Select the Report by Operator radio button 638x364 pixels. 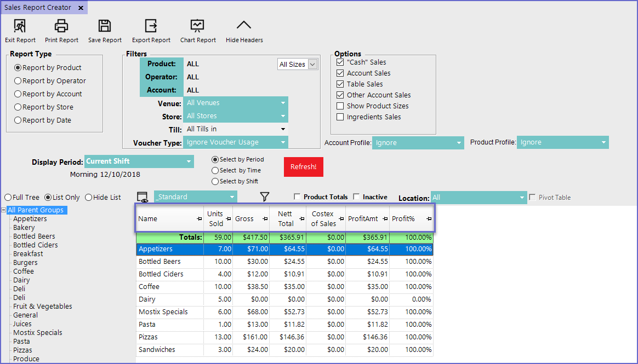(18, 81)
